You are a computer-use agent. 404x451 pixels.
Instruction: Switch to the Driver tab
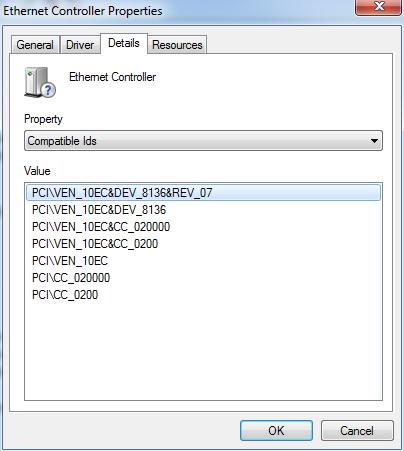coord(80,45)
